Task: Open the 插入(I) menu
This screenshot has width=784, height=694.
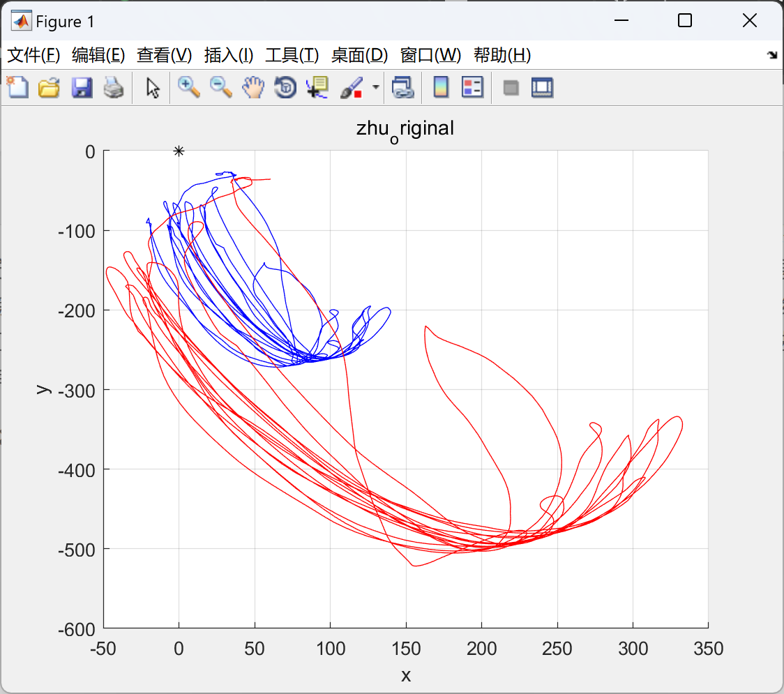Action: pyautogui.click(x=229, y=55)
